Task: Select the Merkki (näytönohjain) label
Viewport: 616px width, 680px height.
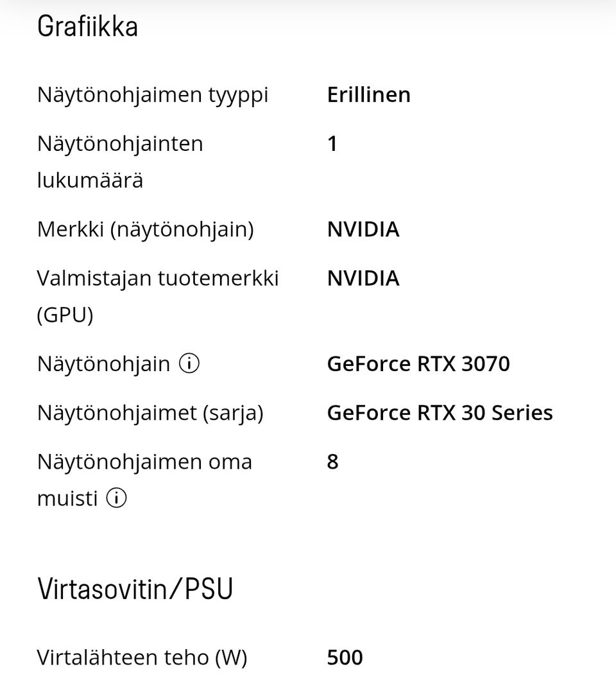Action: point(145,229)
